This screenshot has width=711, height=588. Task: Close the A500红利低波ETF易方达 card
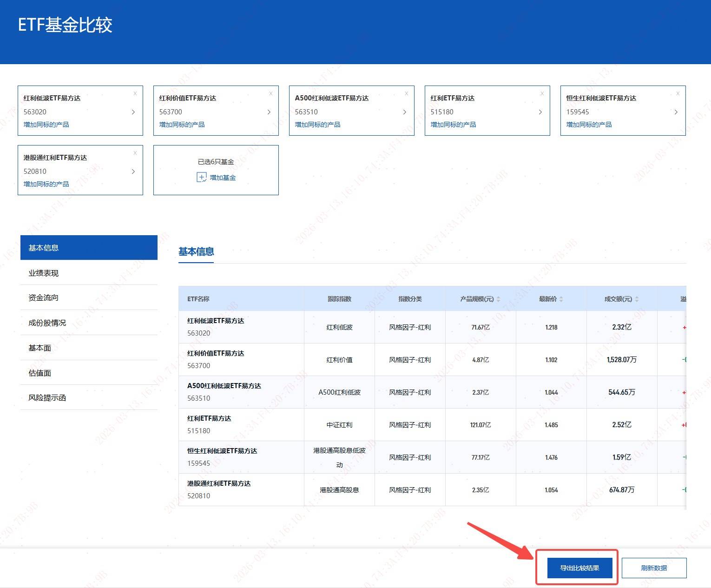[x=407, y=93]
